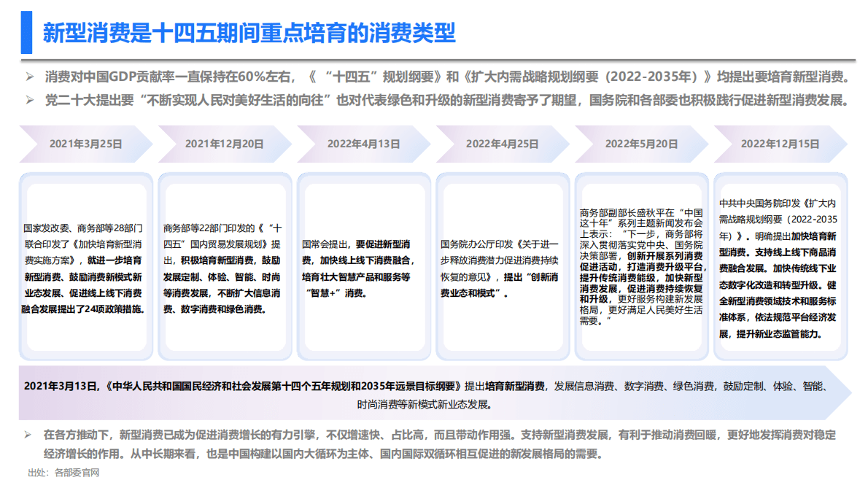Screen dimensions: 868x488
Task: Click the 2021年3月25日 timeline arrow
Action: pyautogui.click(x=88, y=144)
